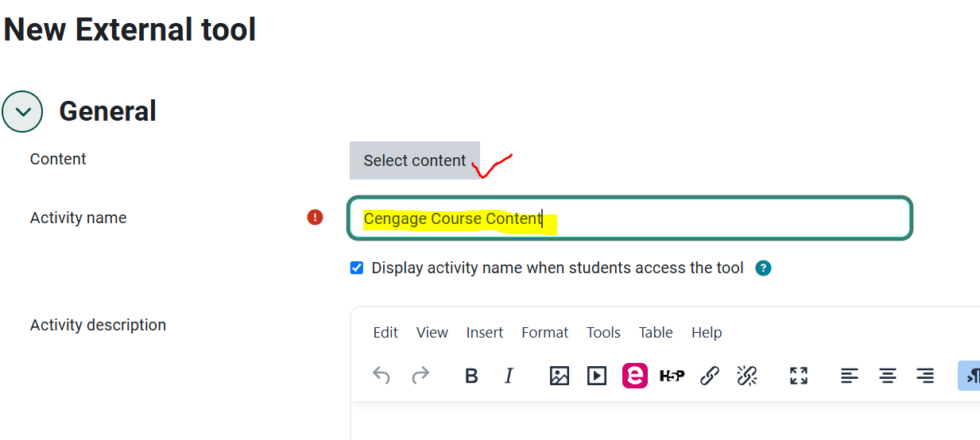The width and height of the screenshot is (980, 440).
Task: Click the Redo arrow icon
Action: (x=420, y=376)
